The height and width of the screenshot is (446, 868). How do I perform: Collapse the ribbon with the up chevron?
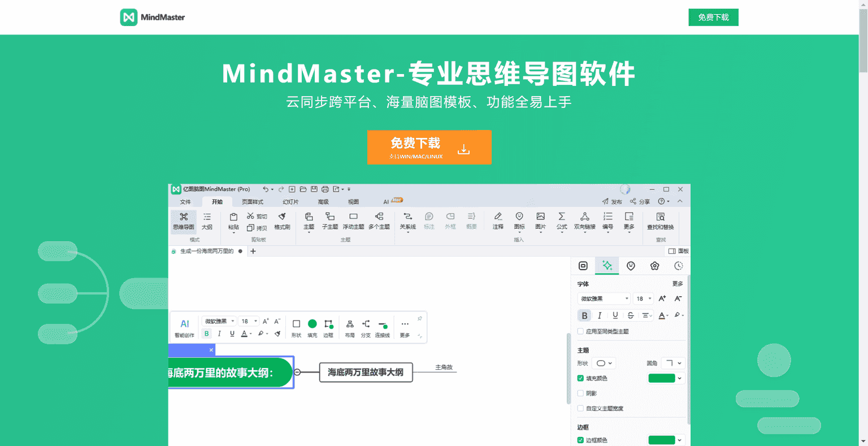tap(680, 201)
